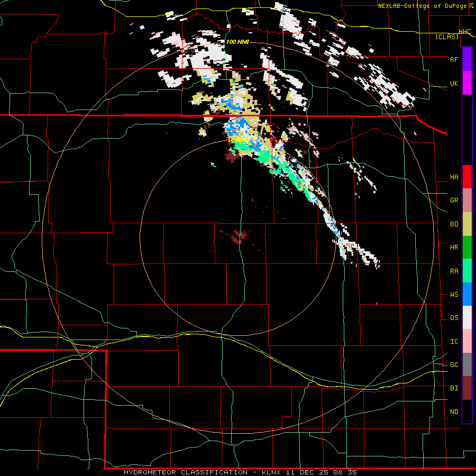Click the HA legend label

[454, 177]
